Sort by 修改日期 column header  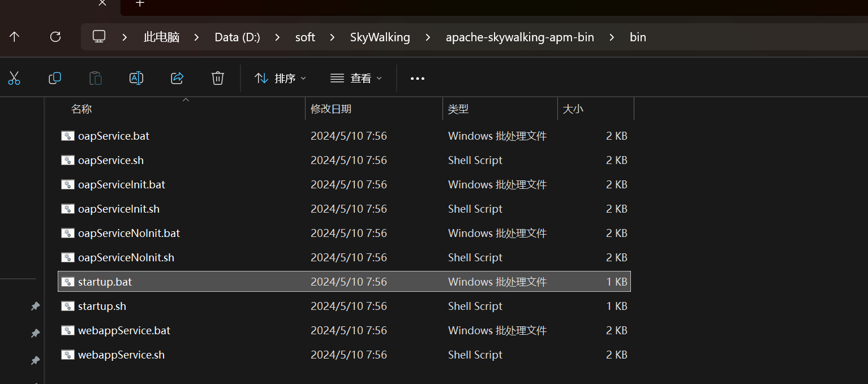[331, 109]
